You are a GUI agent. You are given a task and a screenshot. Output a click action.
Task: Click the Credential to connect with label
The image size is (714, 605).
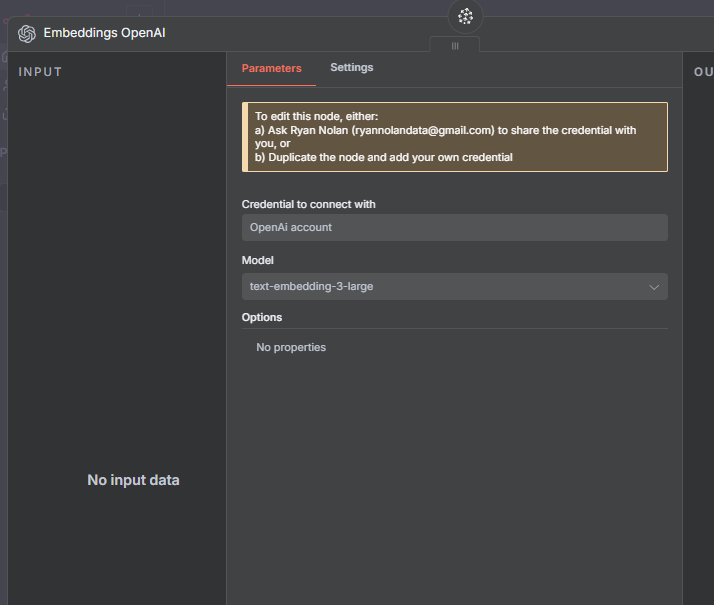[x=308, y=204]
